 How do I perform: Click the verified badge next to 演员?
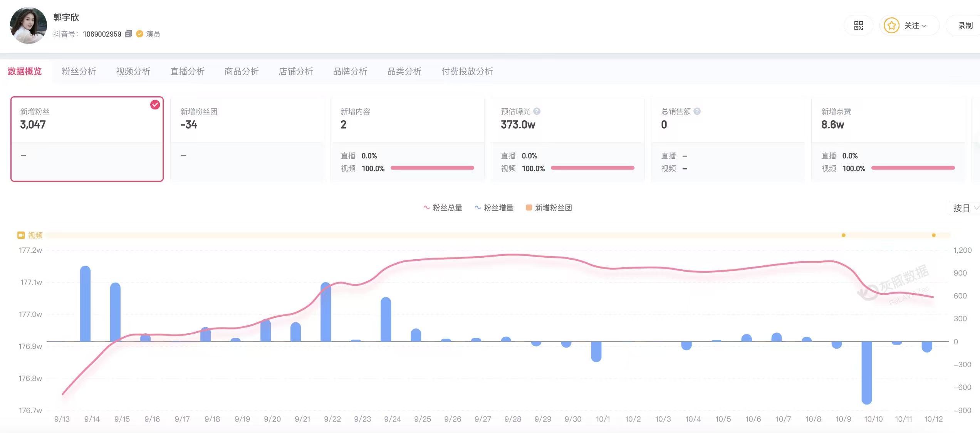click(x=140, y=34)
